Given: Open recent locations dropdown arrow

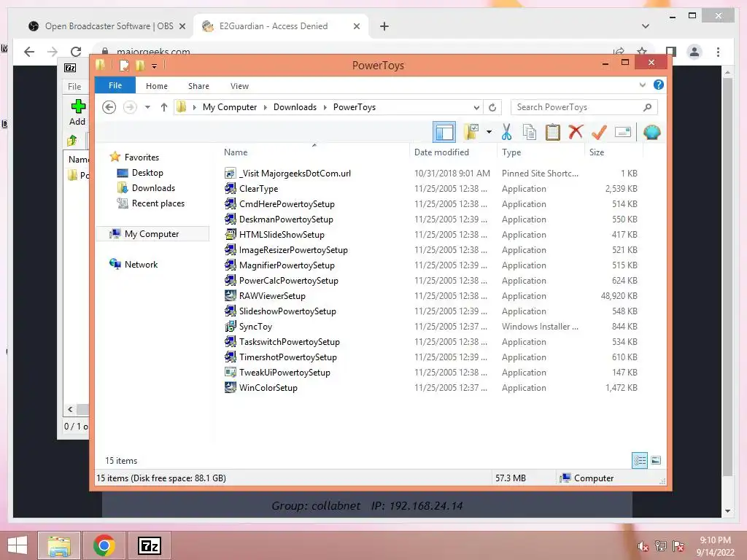Looking at the screenshot, I should click(x=147, y=107).
